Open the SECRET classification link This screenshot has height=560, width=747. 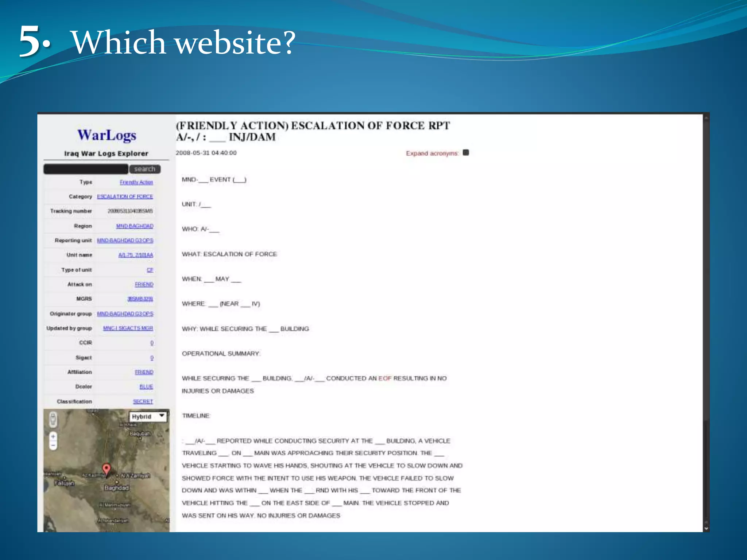143,401
